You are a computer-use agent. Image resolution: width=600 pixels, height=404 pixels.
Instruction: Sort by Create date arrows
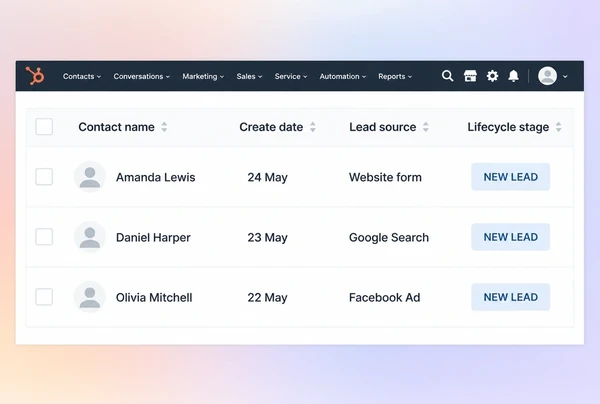(x=313, y=127)
